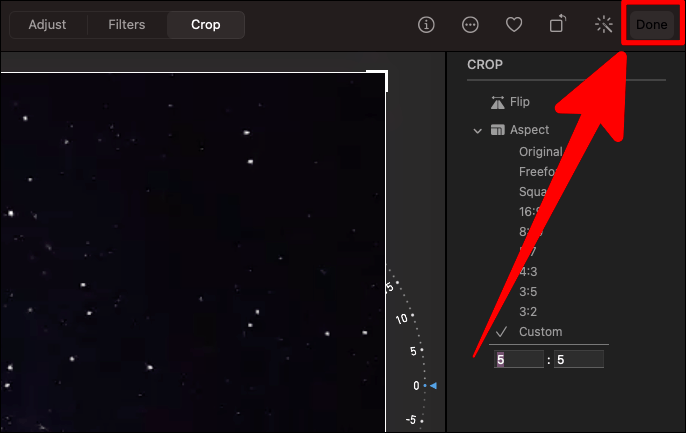Image resolution: width=686 pixels, height=433 pixels.
Task: Choose the 3:5 aspect ratio
Action: point(528,291)
